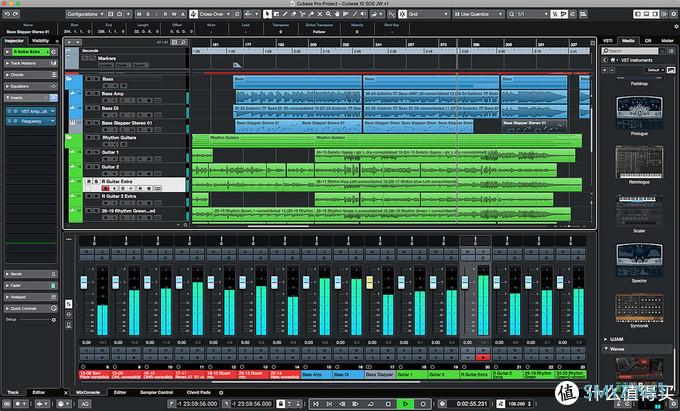Select the MixConsole tab in lower zone
Viewport: 680px width, 411px height.
point(88,392)
